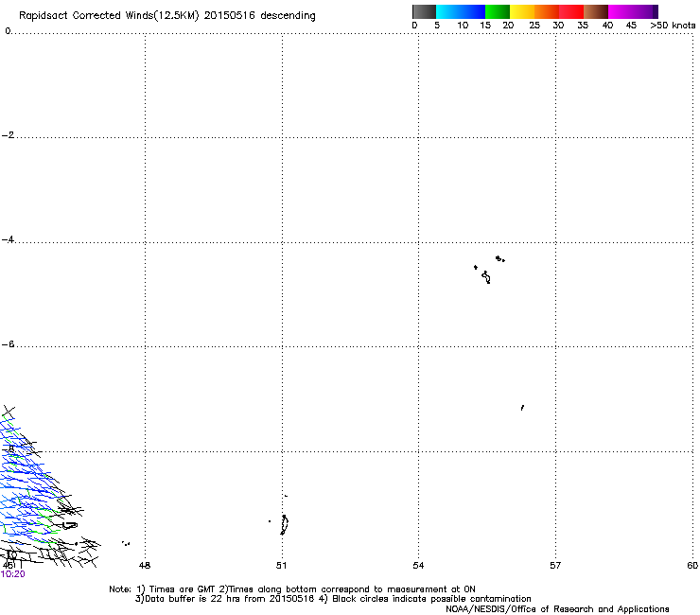The height and width of the screenshot is (615, 700).
Task: Click the '25' legend scale number
Action: click(534, 26)
